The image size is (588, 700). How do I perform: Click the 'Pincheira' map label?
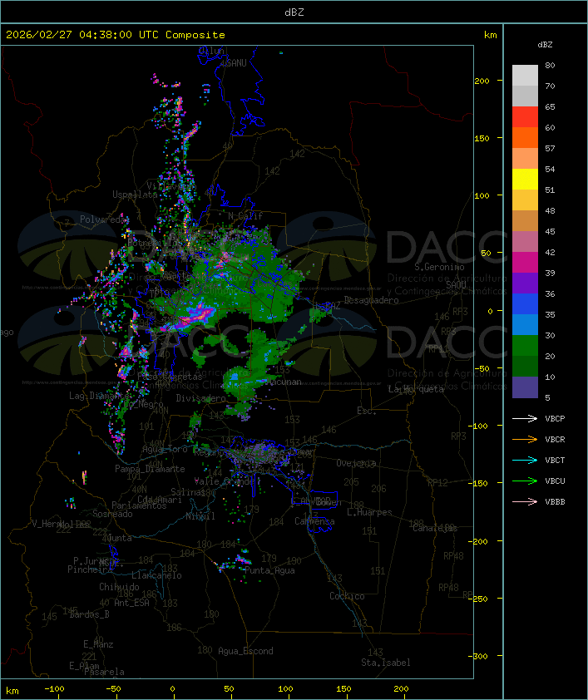pos(90,569)
